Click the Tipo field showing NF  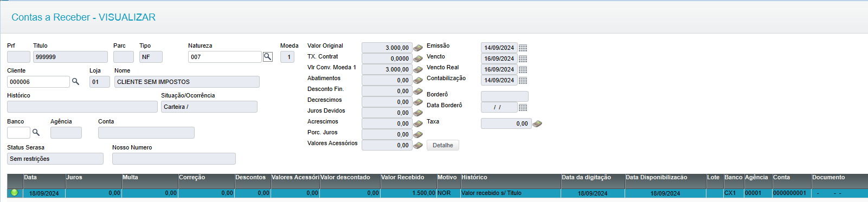[151, 57]
